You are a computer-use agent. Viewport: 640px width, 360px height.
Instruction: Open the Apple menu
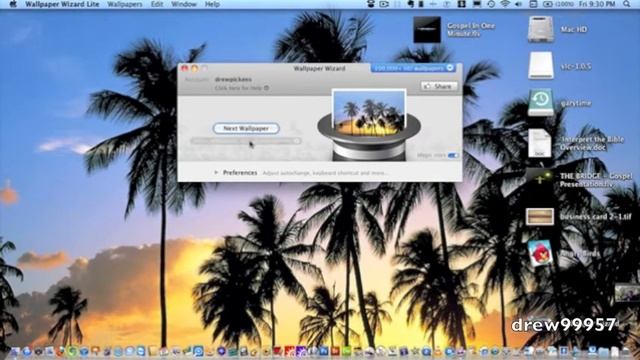pyautogui.click(x=13, y=4)
